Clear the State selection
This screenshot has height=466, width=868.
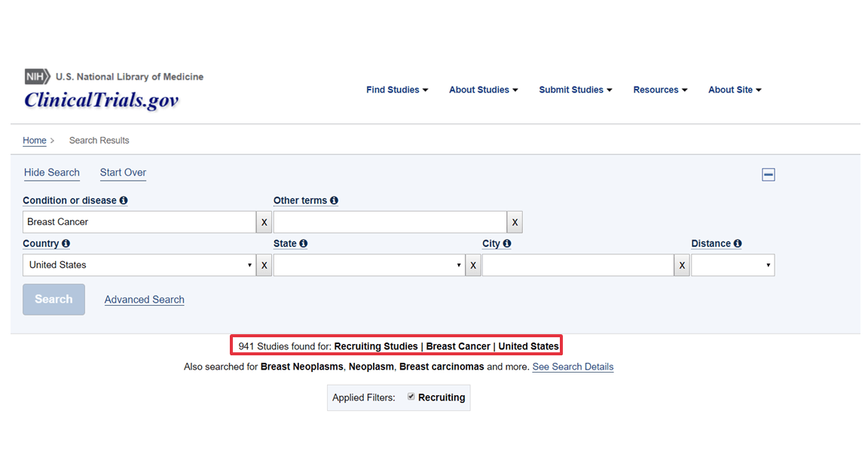[472, 265]
